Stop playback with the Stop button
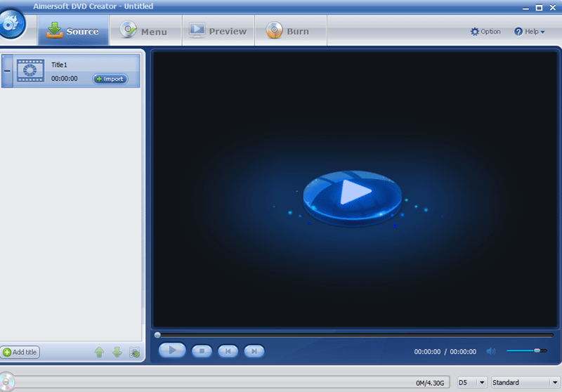 (202, 351)
